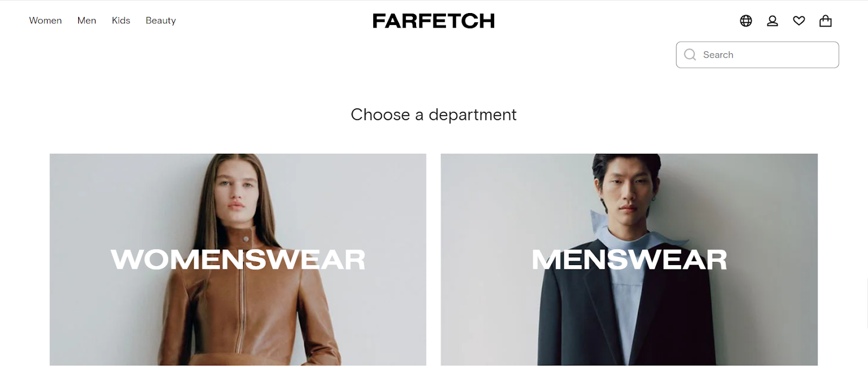Open the Kids navigation link

(121, 21)
